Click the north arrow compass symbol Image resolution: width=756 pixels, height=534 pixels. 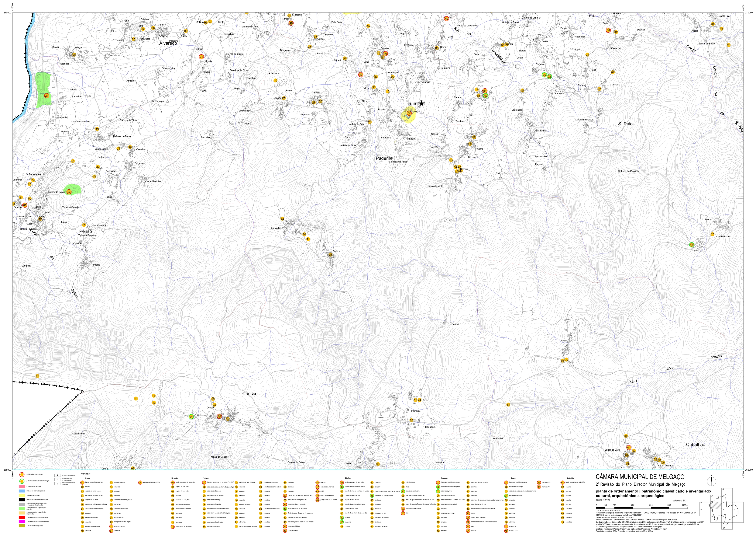click(x=712, y=481)
